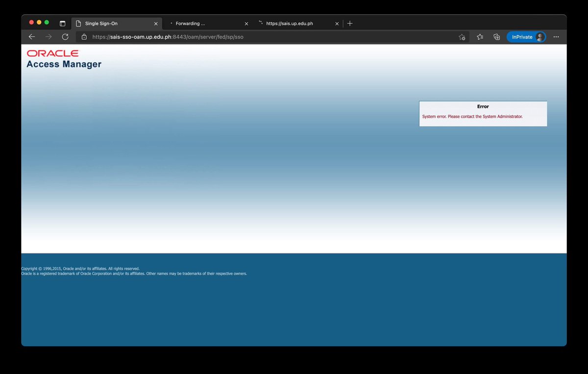Click the forward navigation arrow
Screen dimensions: 588x374
49,37
